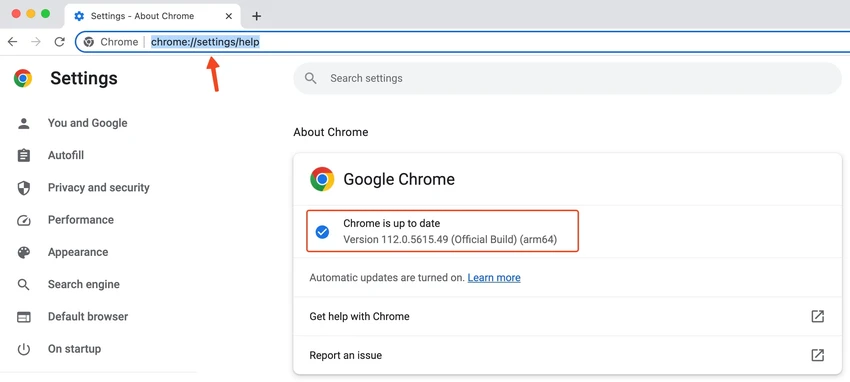Click the About Chrome heading
Screen dimensions: 850x382
point(331,132)
